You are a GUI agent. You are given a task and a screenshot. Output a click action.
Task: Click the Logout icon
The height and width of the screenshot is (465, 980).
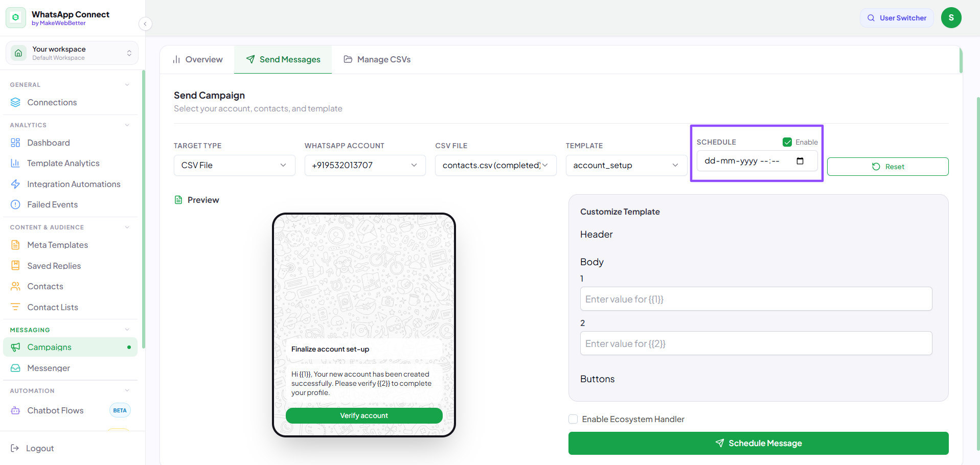click(15, 448)
